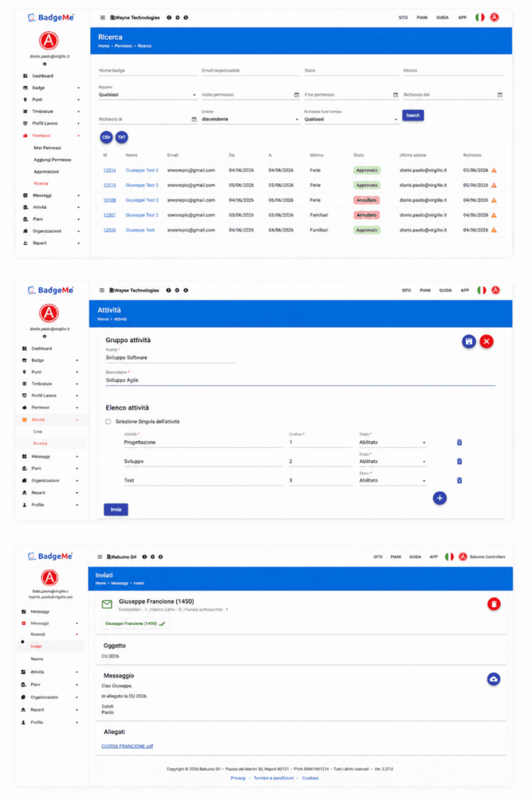The width and height of the screenshot is (532, 798).
Task: Open Dashboard in Ricerca page sidebar
Action: (43, 76)
